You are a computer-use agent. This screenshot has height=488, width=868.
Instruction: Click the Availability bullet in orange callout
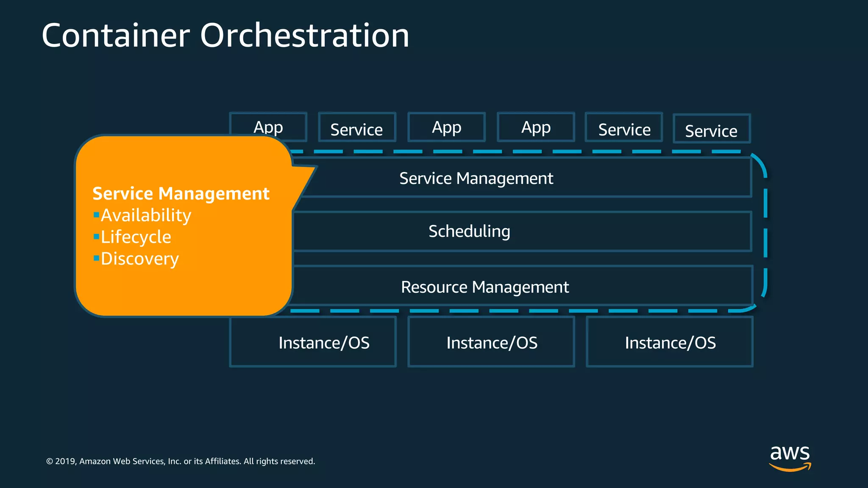coord(146,215)
